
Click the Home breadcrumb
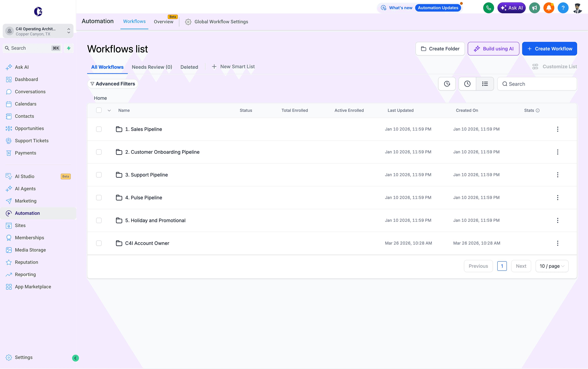(x=100, y=98)
